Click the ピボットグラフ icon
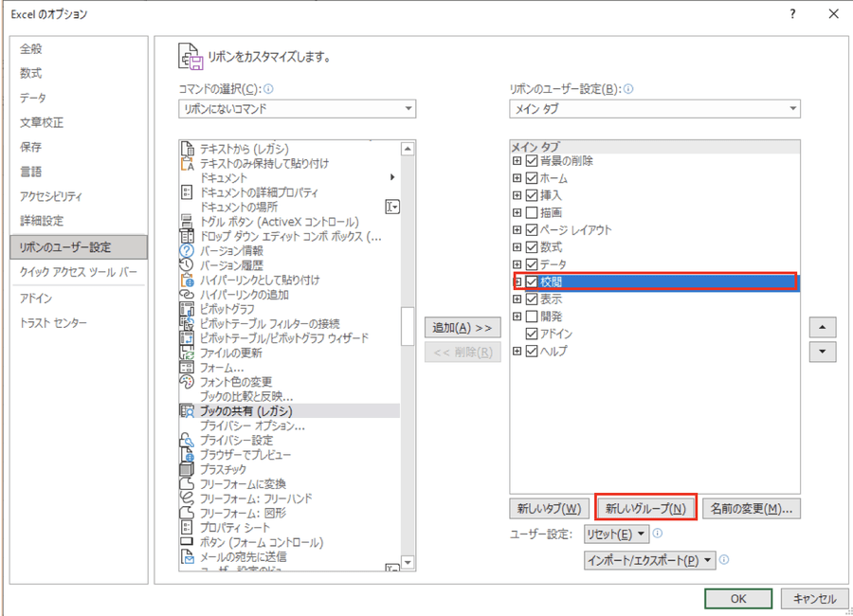The height and width of the screenshot is (616, 853). point(187,309)
